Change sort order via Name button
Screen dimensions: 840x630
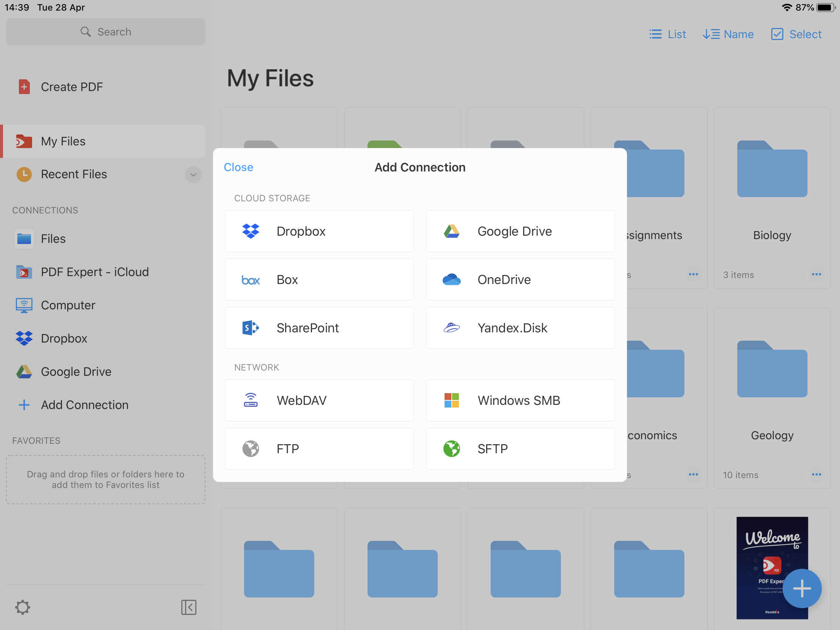coord(728,34)
